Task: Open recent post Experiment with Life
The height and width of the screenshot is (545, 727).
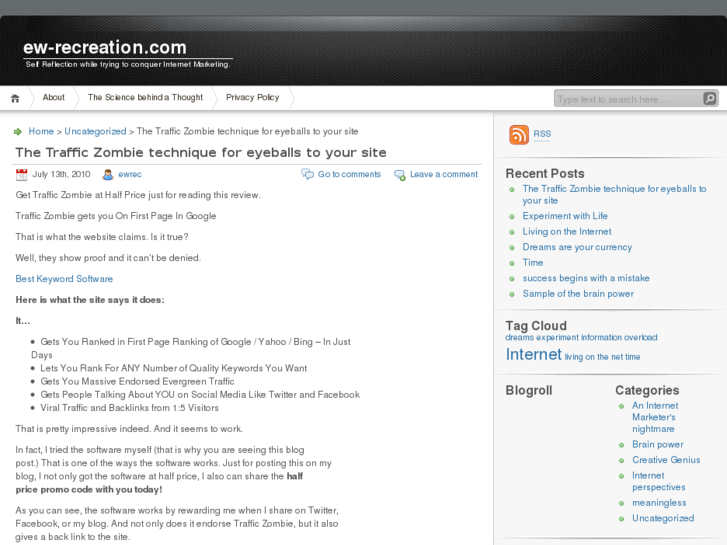Action: (x=565, y=216)
